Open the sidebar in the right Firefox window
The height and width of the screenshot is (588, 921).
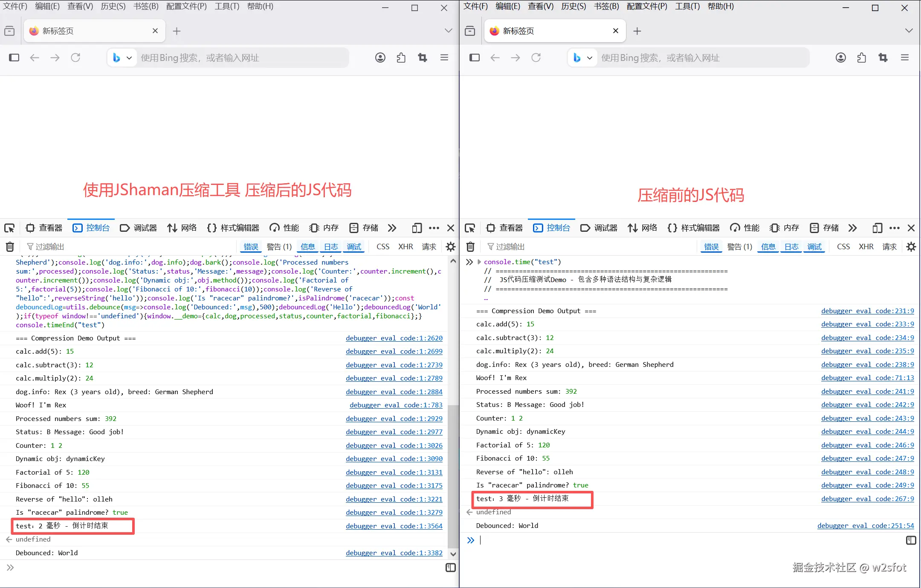point(475,58)
